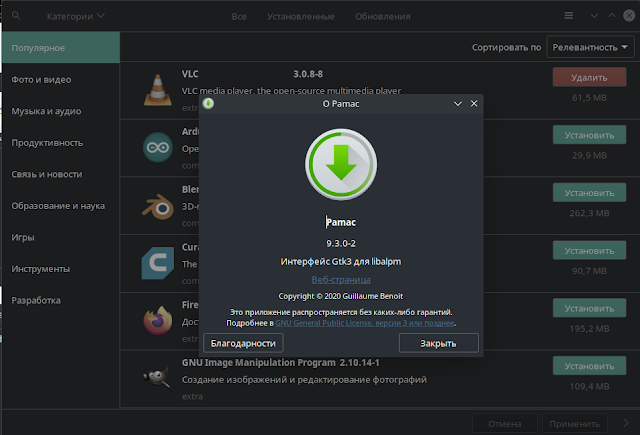This screenshot has height=435, width=640.
Task: Click the 61,5 MB size text
Action: pos(589,98)
